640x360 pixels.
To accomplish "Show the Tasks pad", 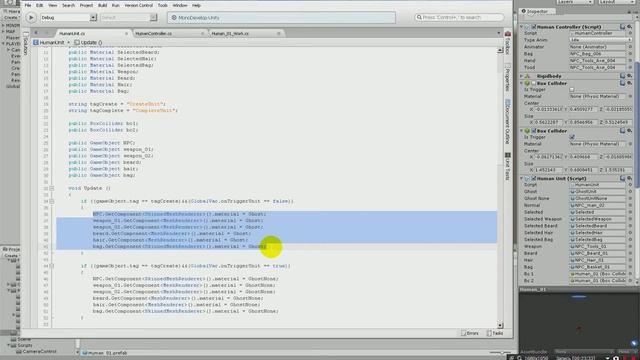I will 495,333.
